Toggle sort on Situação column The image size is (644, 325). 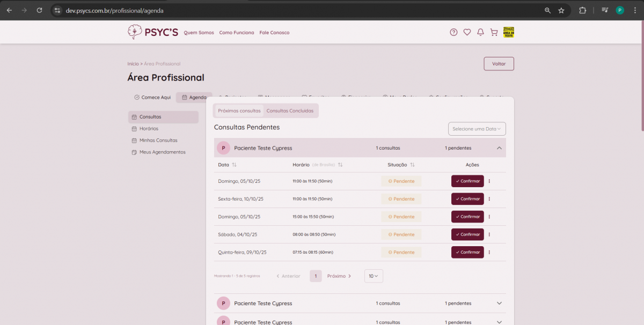pos(412,165)
